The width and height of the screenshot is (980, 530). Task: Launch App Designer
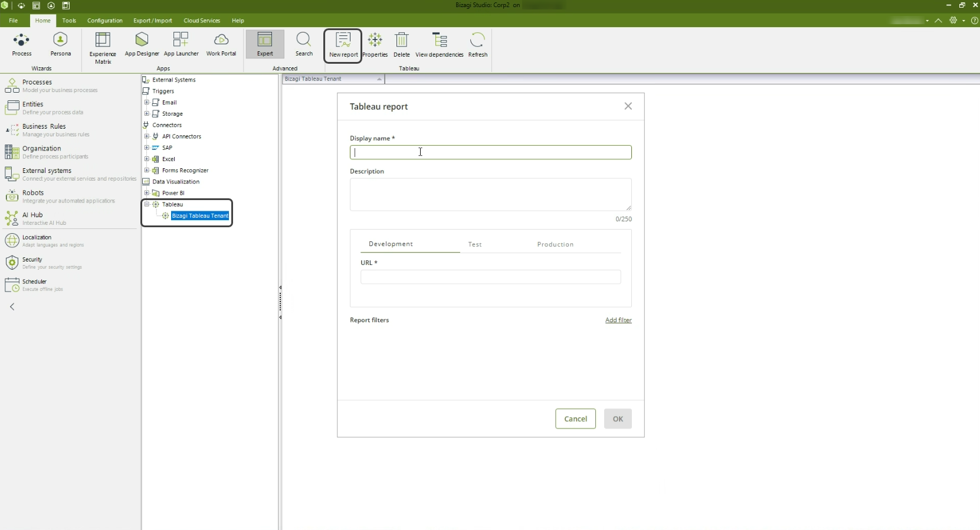point(142,44)
